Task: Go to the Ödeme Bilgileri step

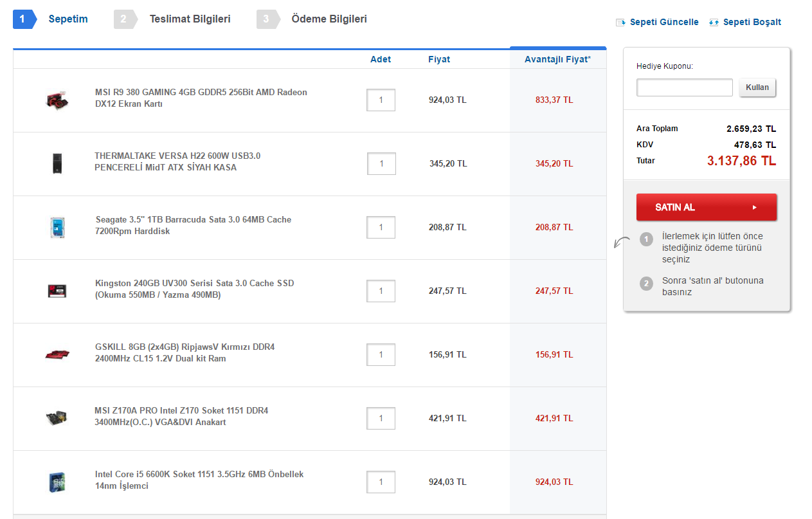Action: point(329,19)
